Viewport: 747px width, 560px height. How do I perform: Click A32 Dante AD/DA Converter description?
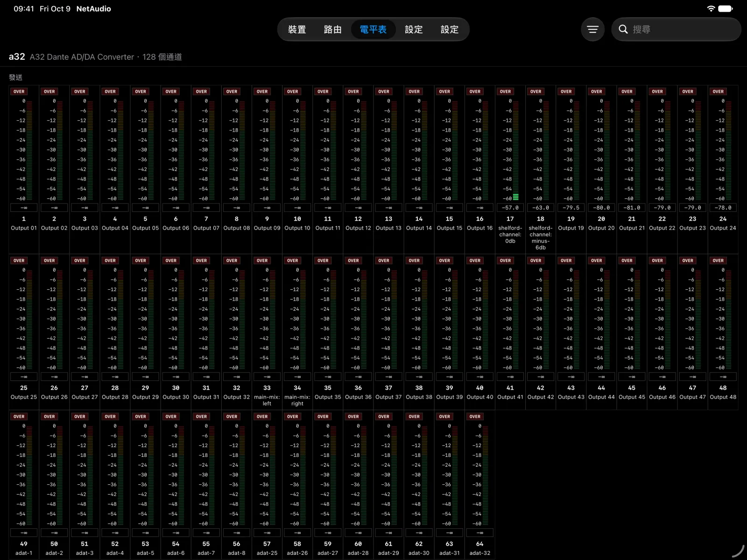82,57
